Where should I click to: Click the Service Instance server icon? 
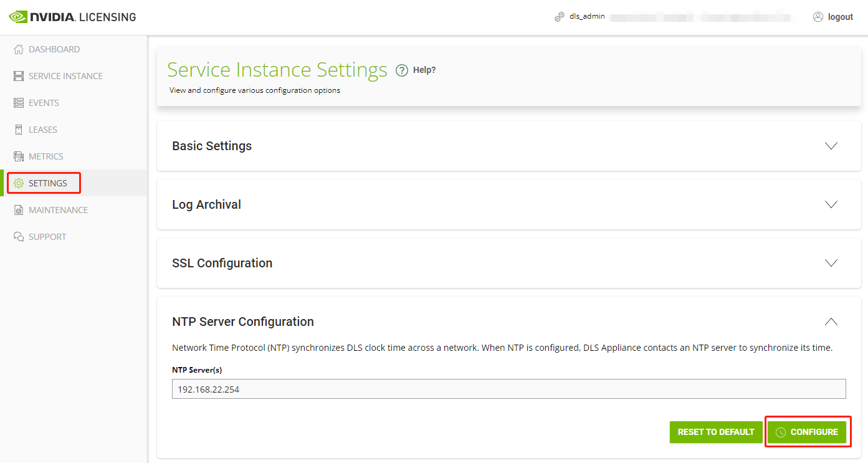tap(19, 76)
